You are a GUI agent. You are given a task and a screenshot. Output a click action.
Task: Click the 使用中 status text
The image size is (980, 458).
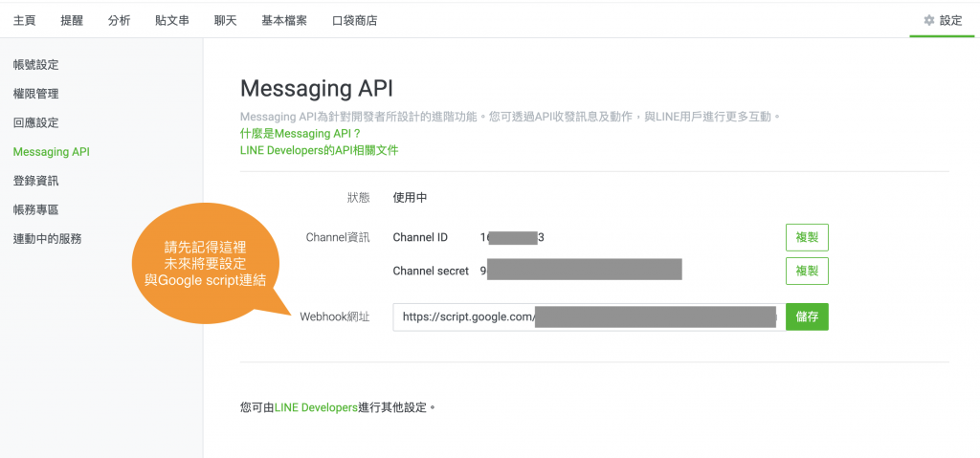[410, 198]
